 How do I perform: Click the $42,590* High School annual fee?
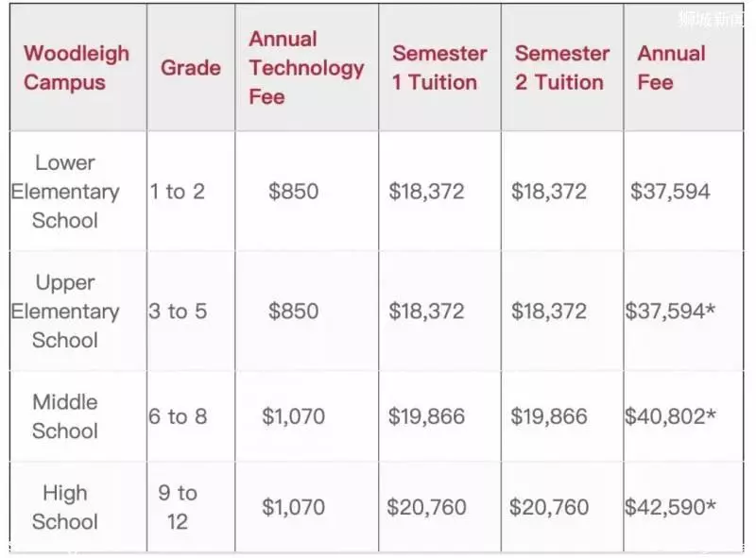pos(670,507)
